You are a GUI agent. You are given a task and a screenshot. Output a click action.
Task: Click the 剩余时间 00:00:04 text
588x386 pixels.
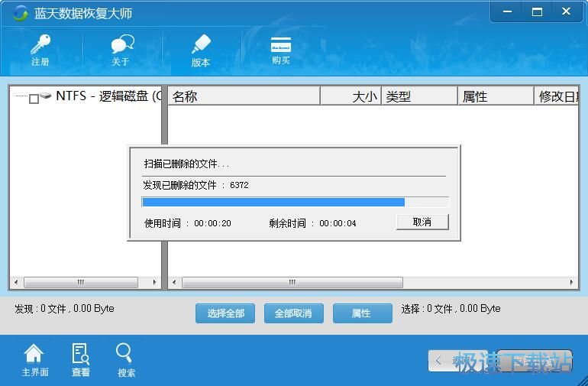312,223
